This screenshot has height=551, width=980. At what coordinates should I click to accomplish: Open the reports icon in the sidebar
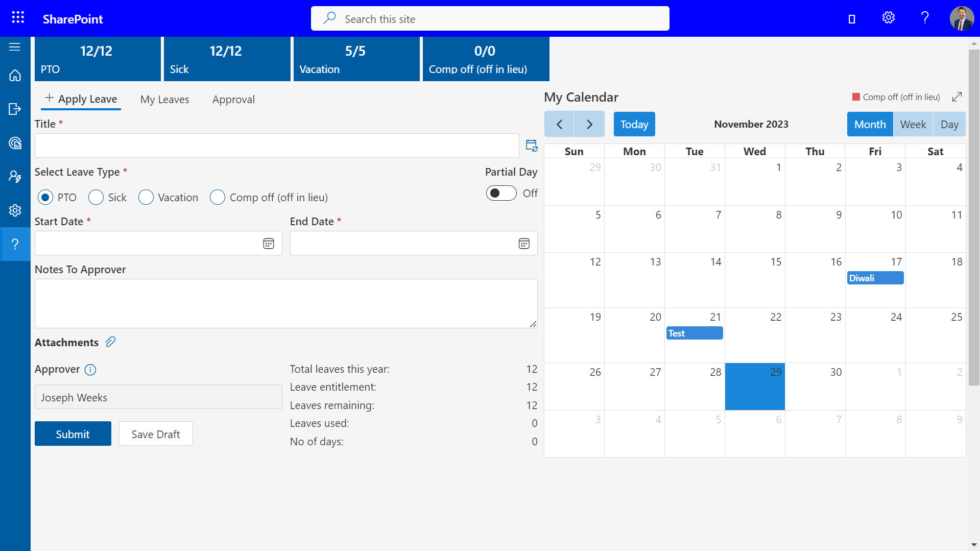15,143
